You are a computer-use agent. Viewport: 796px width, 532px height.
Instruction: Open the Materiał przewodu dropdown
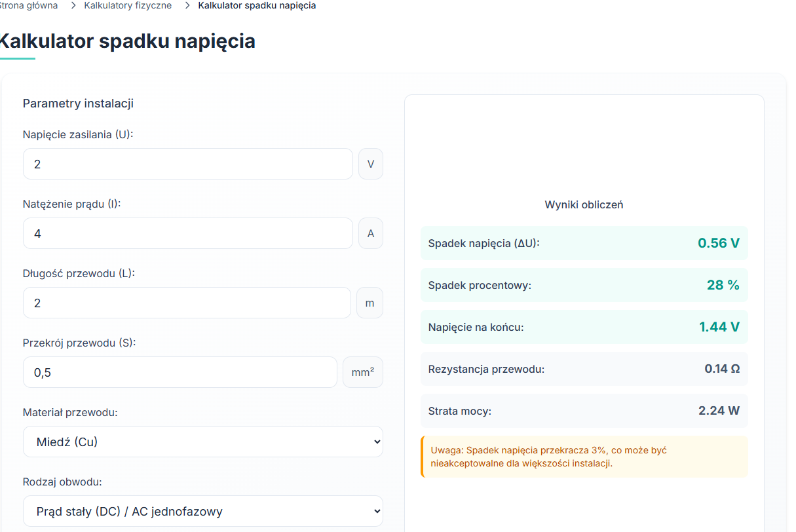202,442
